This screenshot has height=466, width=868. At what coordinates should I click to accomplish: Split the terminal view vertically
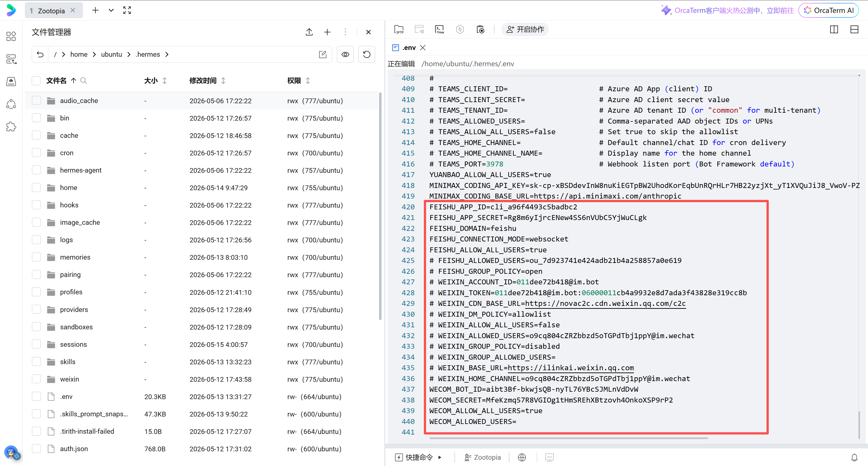point(834,30)
